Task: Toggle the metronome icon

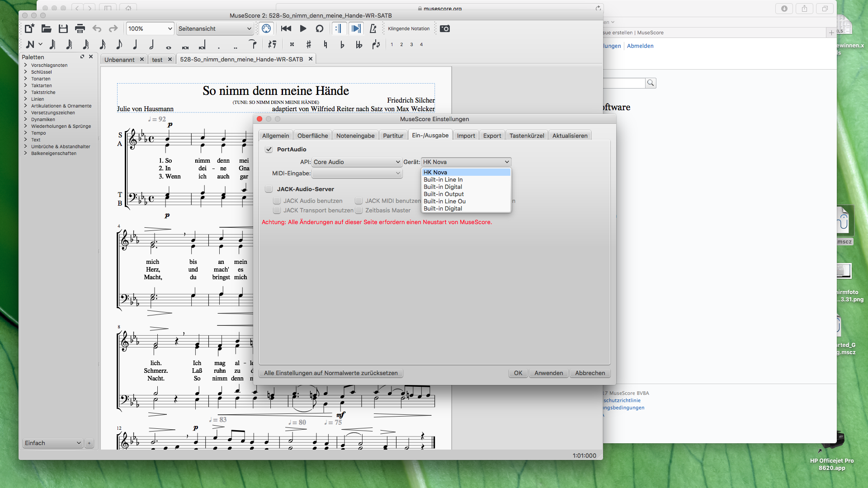Action: [373, 28]
